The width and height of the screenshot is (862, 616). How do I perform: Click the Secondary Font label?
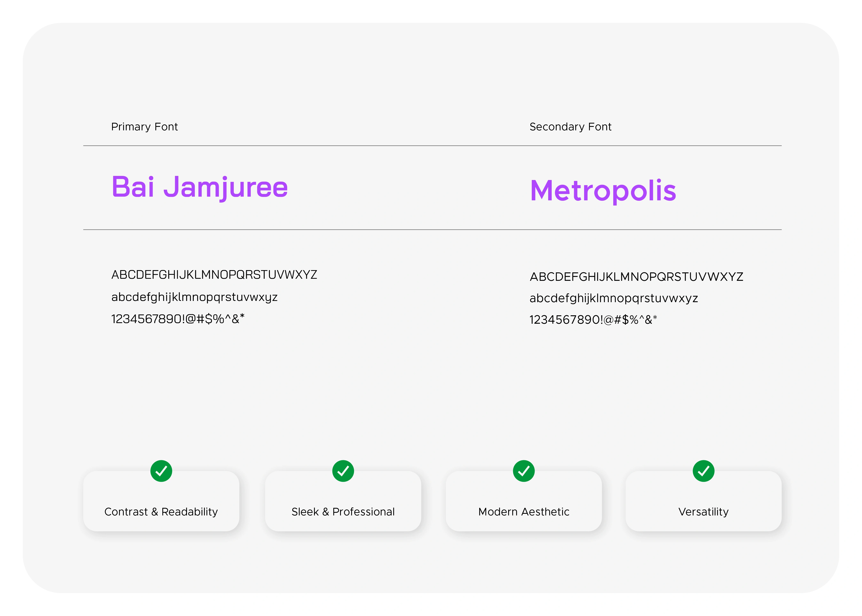[570, 127]
